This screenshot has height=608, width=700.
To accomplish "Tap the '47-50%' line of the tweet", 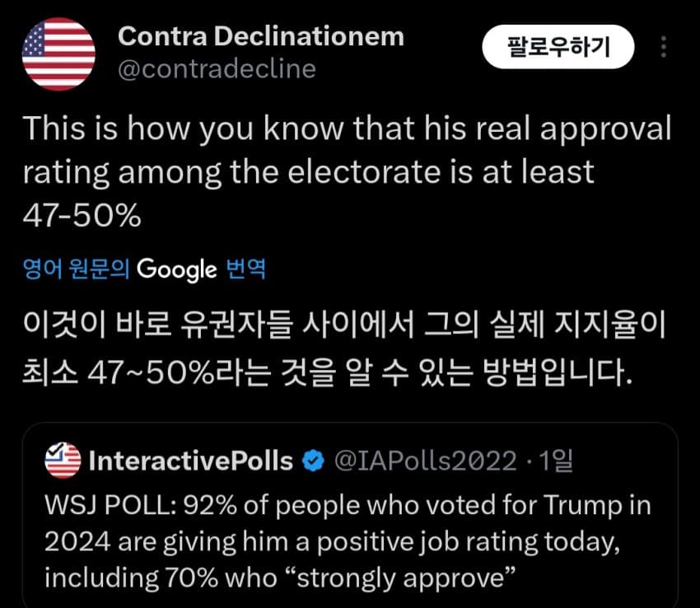I will pos(81,215).
